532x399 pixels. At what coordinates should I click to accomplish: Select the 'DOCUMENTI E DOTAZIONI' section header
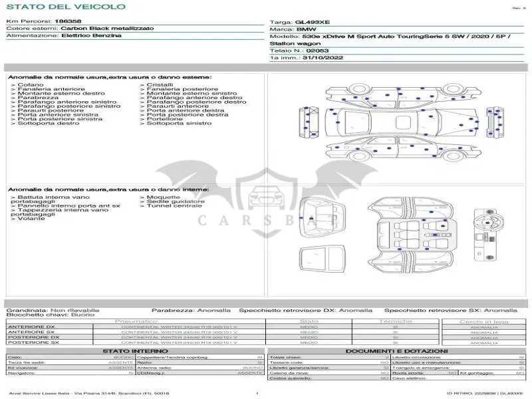(x=397, y=351)
